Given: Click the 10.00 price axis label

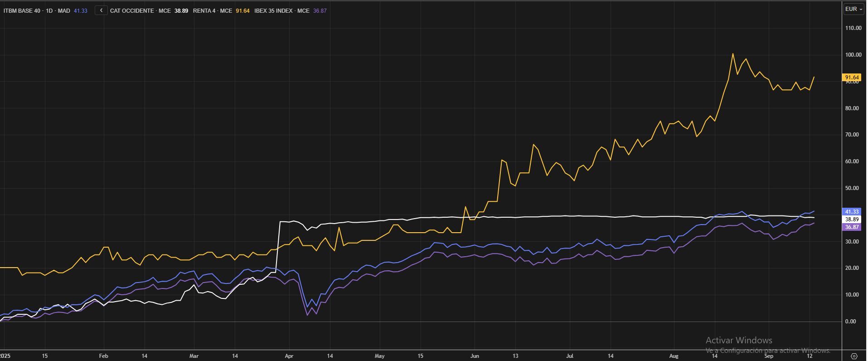Looking at the screenshot, I should [853, 295].
